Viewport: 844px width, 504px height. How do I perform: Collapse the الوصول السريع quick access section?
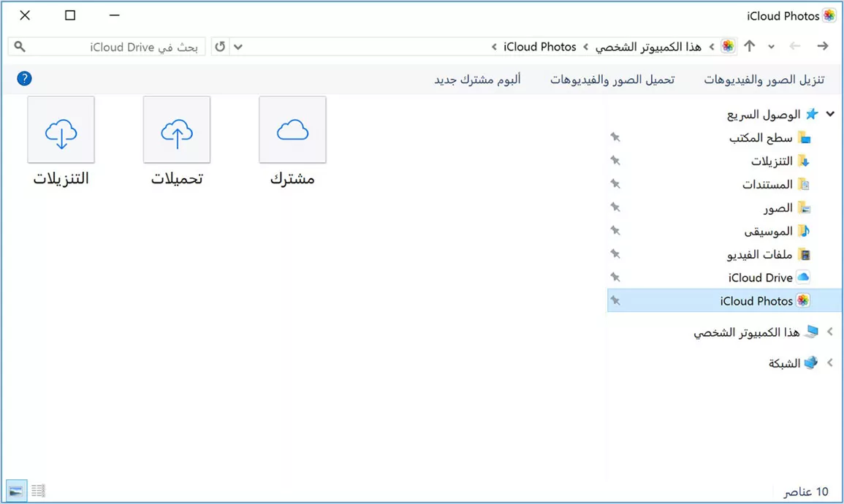(830, 114)
